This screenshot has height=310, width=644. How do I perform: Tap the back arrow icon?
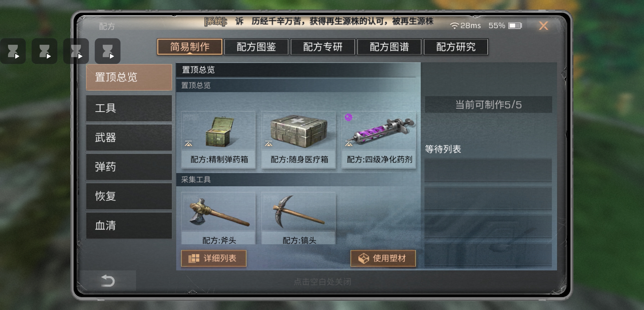coord(108,281)
